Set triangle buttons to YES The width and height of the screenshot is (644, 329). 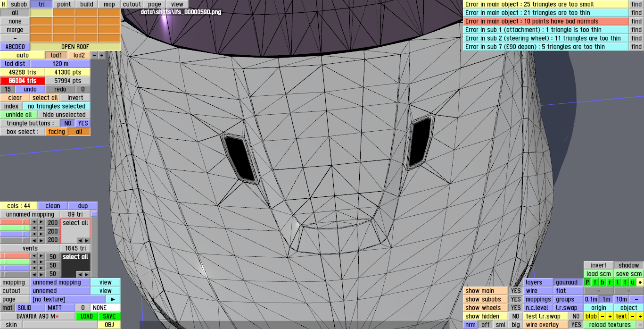83,123
